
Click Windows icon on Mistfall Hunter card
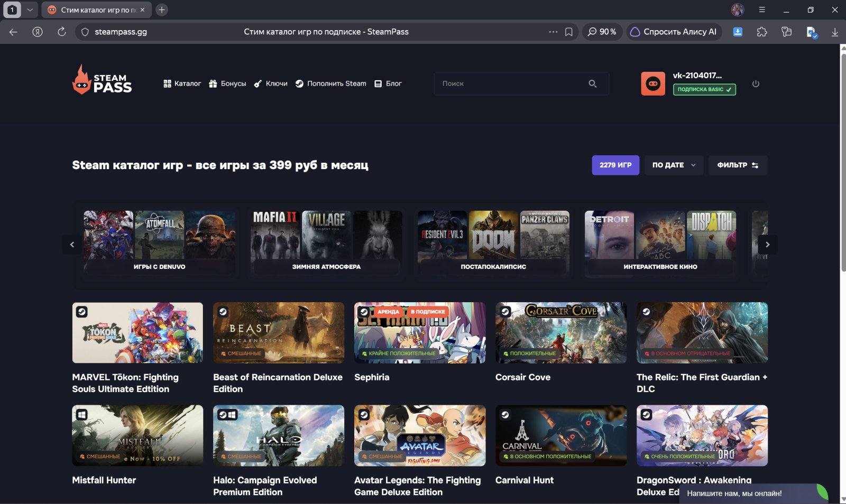point(82,415)
